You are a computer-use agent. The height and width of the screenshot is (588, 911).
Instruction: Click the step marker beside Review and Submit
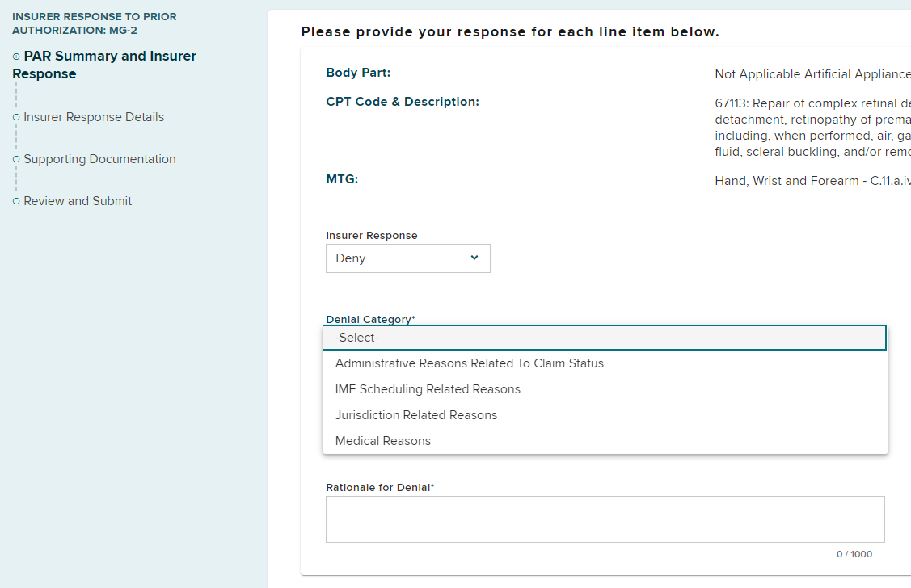pos(16,201)
